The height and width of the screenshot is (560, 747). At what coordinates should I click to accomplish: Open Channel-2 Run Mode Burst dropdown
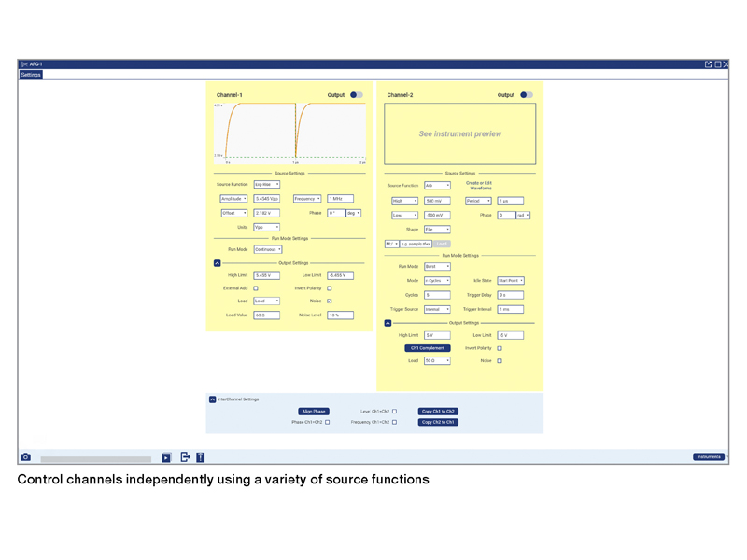[437, 266]
